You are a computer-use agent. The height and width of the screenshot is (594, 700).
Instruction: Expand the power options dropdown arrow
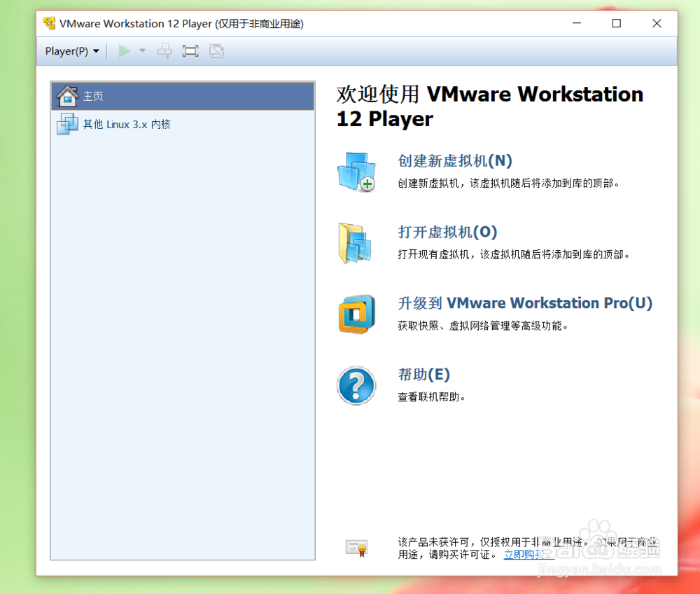pyautogui.click(x=142, y=51)
